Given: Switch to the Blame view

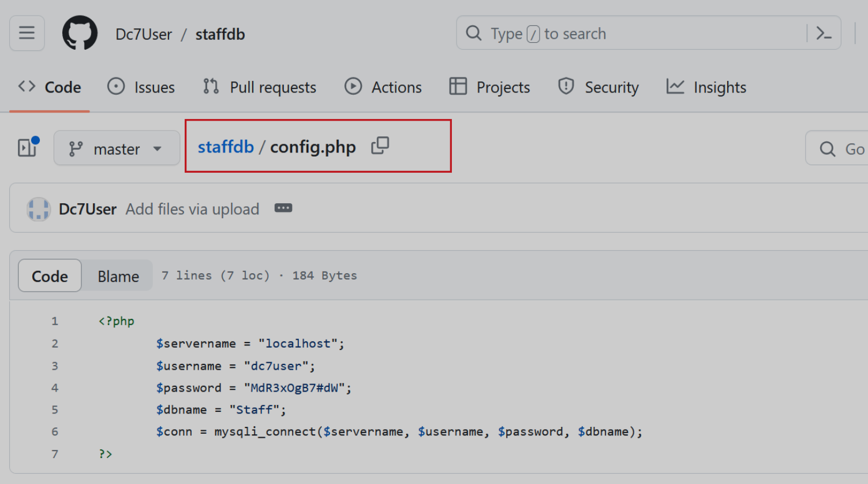Looking at the screenshot, I should pyautogui.click(x=118, y=276).
